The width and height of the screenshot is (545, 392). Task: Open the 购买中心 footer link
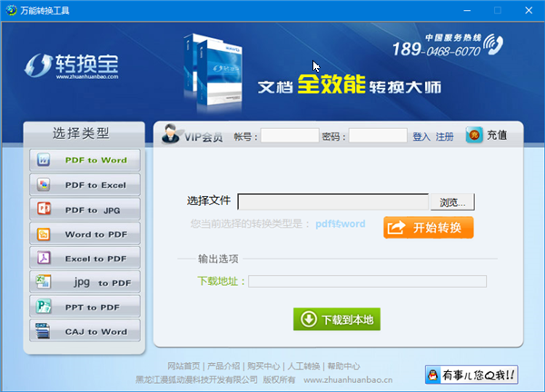point(263,366)
